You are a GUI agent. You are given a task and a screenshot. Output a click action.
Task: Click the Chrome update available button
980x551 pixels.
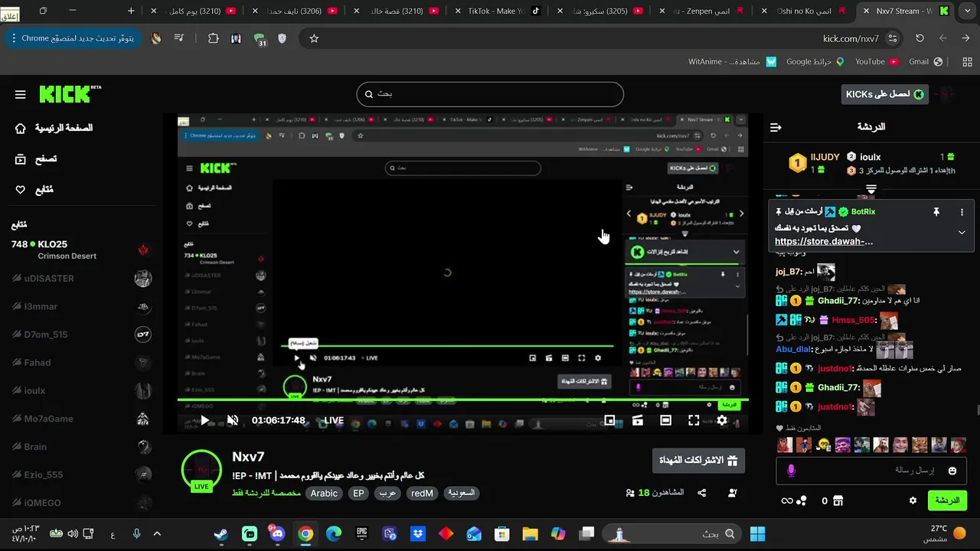click(x=72, y=38)
